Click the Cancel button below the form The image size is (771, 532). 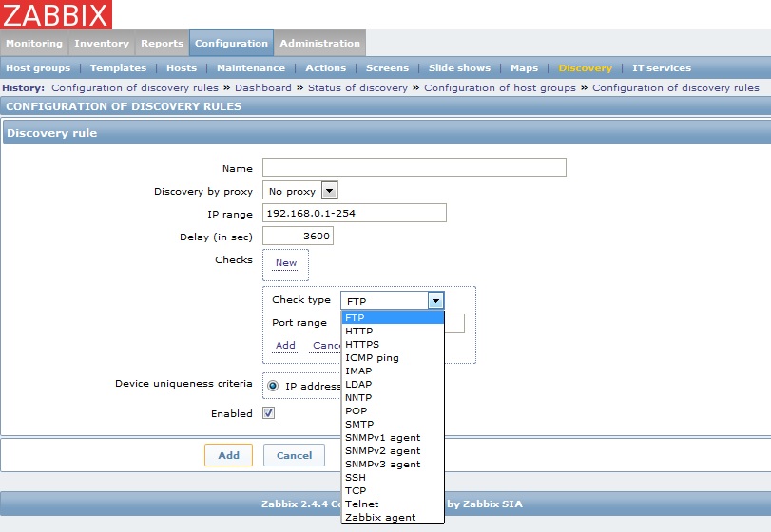coord(294,455)
